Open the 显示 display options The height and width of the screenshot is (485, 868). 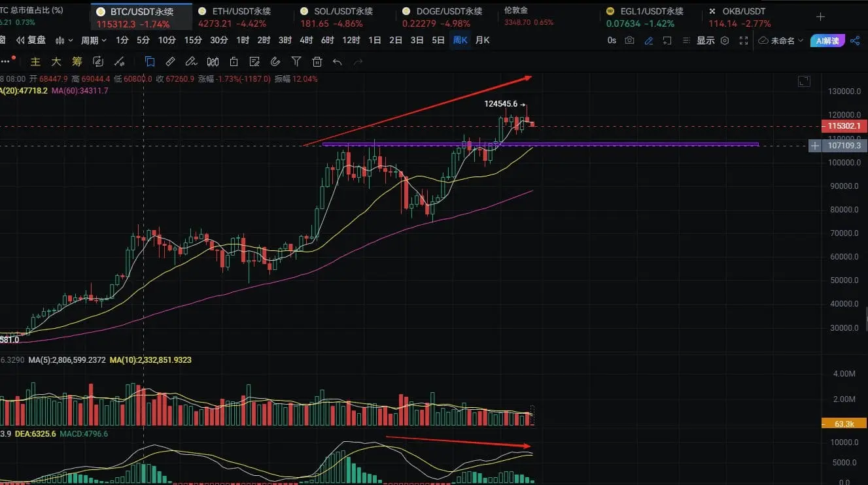point(706,41)
